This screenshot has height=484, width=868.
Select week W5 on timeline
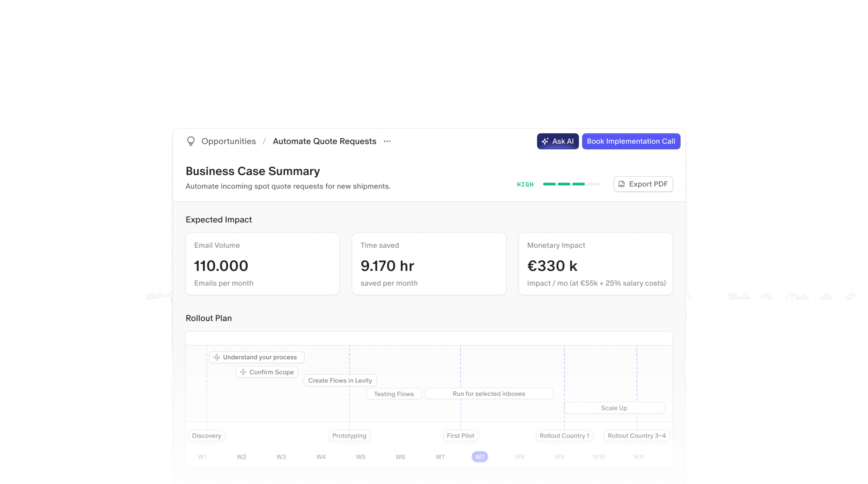361,457
